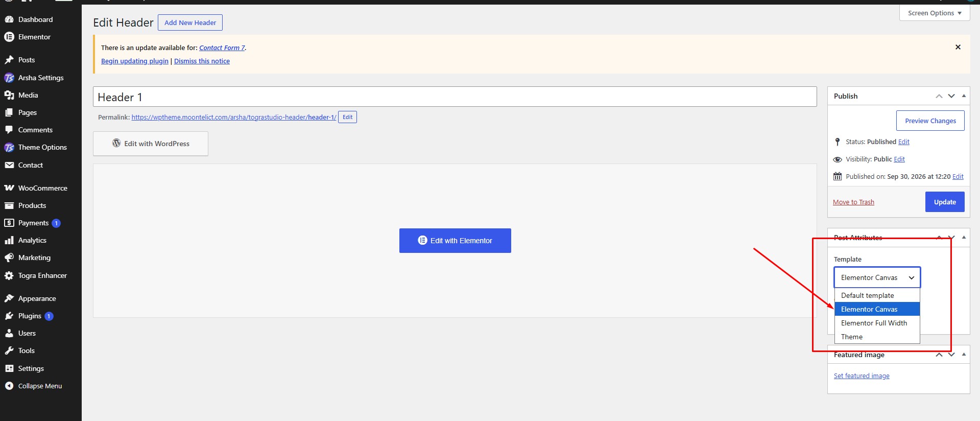Viewport: 980px width, 421px height.
Task: Toggle the Featured image panel triangle
Action: click(x=964, y=355)
